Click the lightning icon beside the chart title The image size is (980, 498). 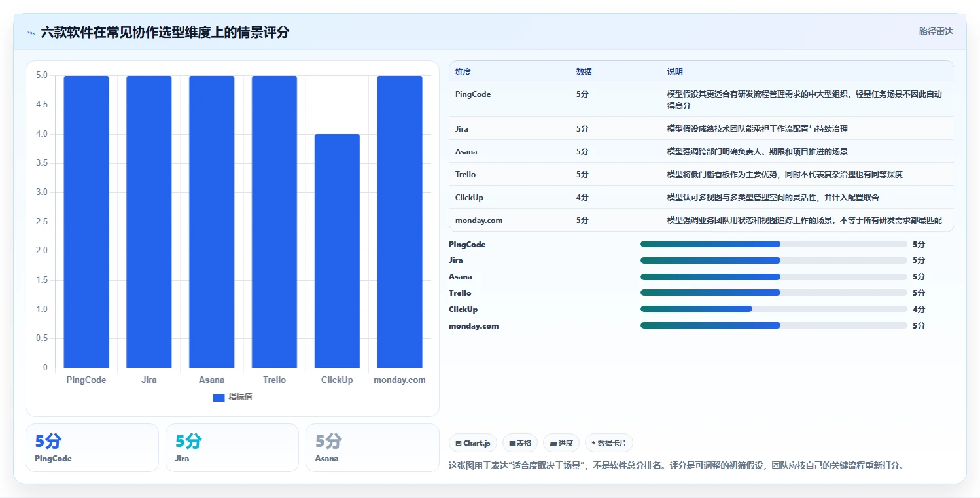pyautogui.click(x=31, y=33)
